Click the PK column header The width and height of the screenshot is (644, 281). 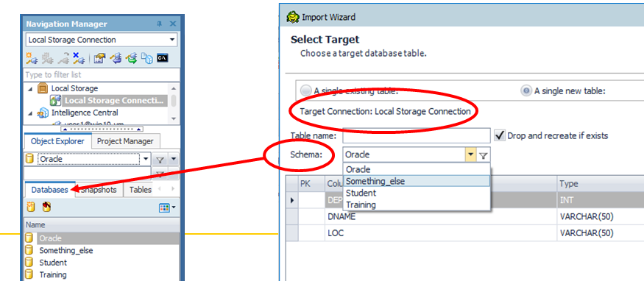[311, 183]
